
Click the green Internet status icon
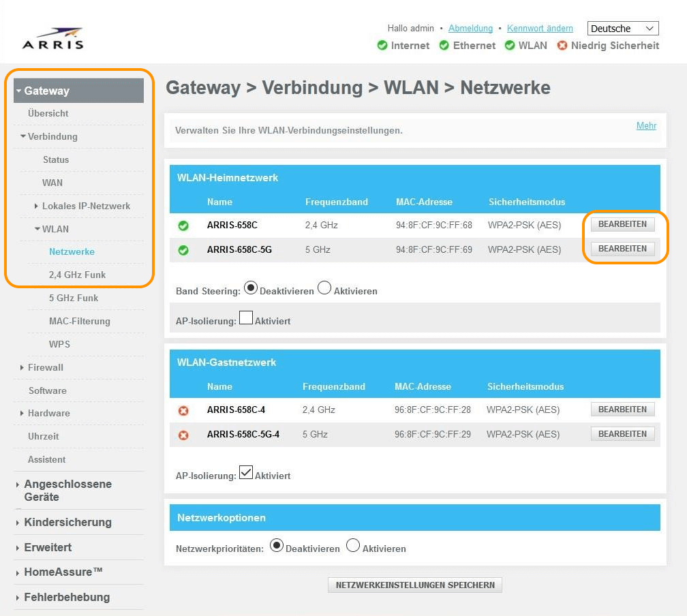382,46
